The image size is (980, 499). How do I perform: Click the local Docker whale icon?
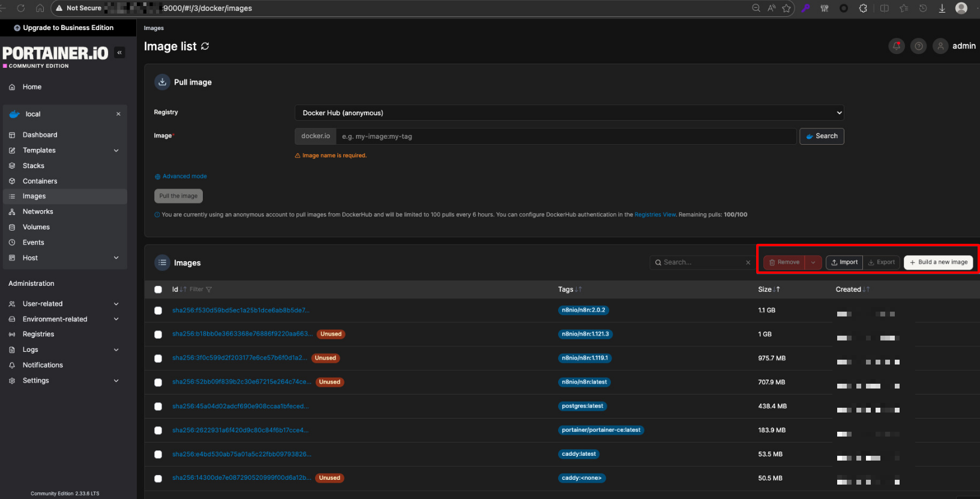pos(14,114)
